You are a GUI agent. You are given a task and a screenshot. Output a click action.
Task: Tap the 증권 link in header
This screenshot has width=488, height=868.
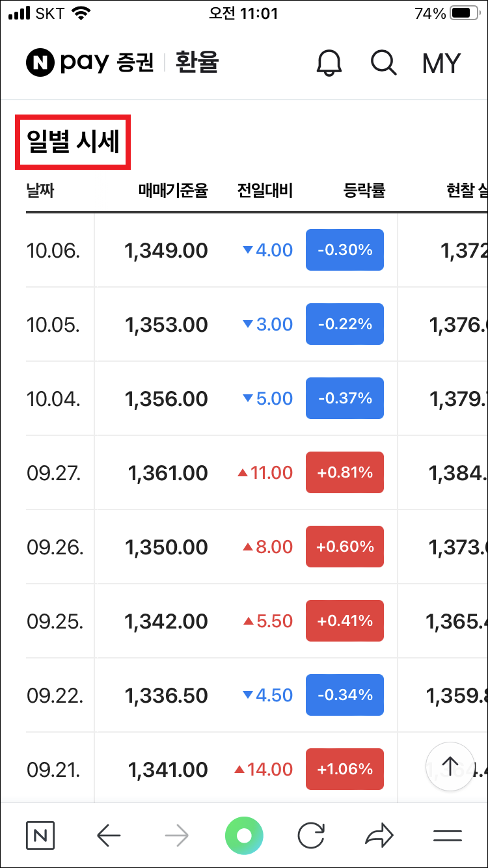(135, 63)
